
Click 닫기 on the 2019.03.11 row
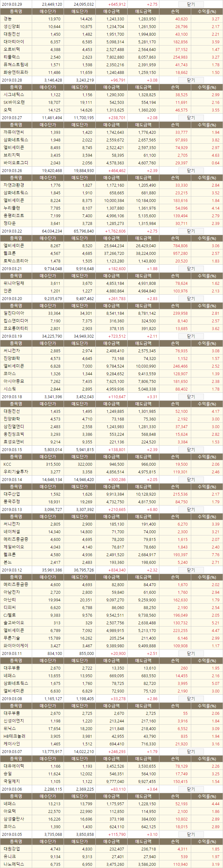point(191,653)
